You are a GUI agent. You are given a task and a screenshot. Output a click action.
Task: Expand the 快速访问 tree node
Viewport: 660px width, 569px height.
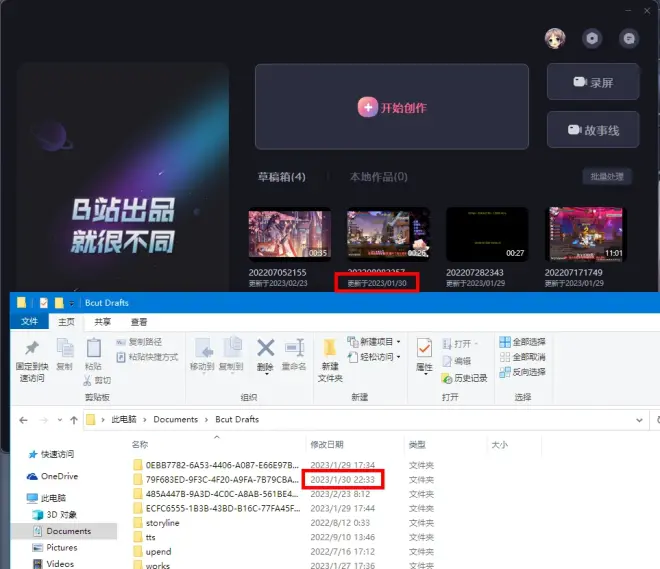coord(19,454)
